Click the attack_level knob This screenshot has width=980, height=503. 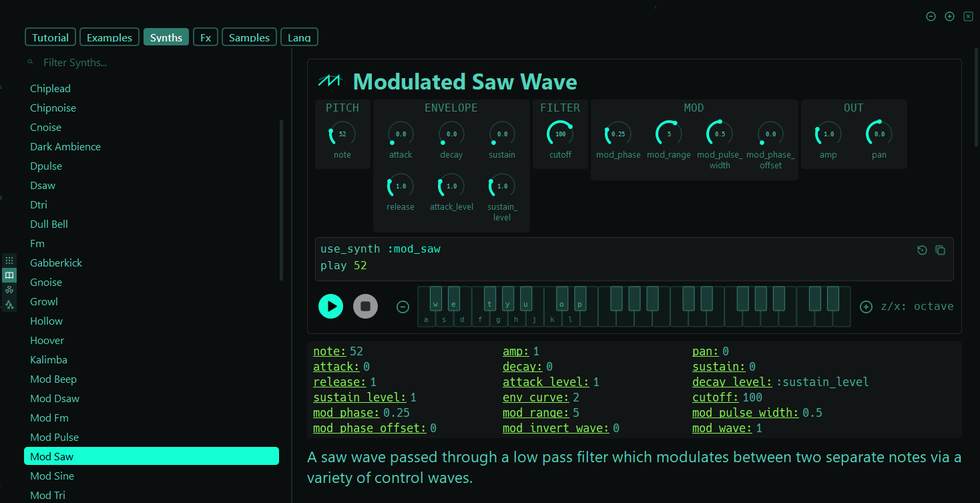[x=451, y=186]
